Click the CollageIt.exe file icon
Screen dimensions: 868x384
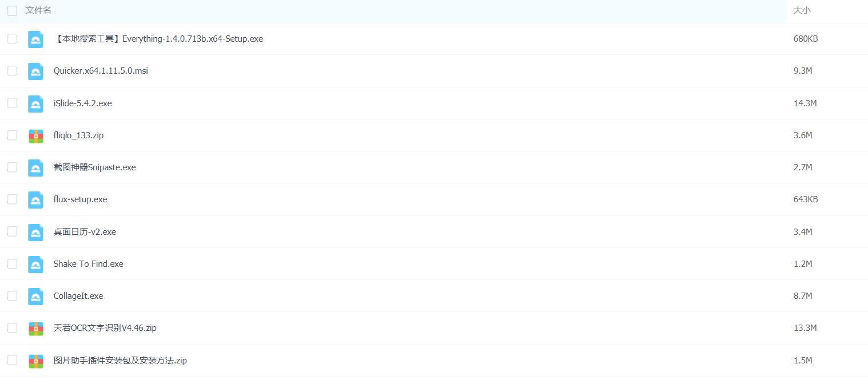coord(35,296)
